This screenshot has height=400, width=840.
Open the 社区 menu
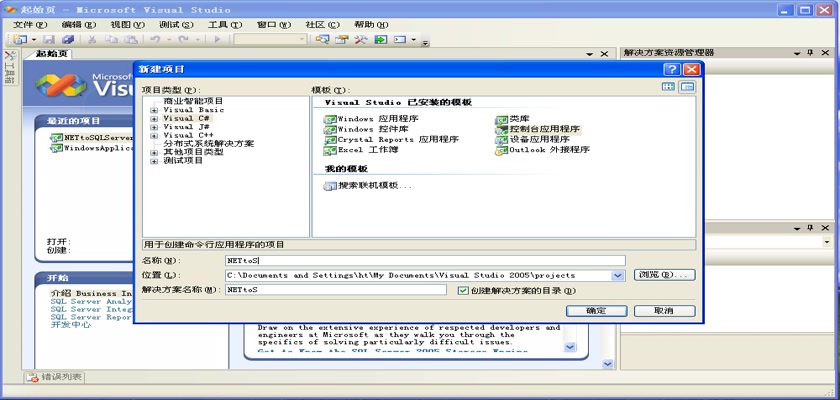pos(322,25)
